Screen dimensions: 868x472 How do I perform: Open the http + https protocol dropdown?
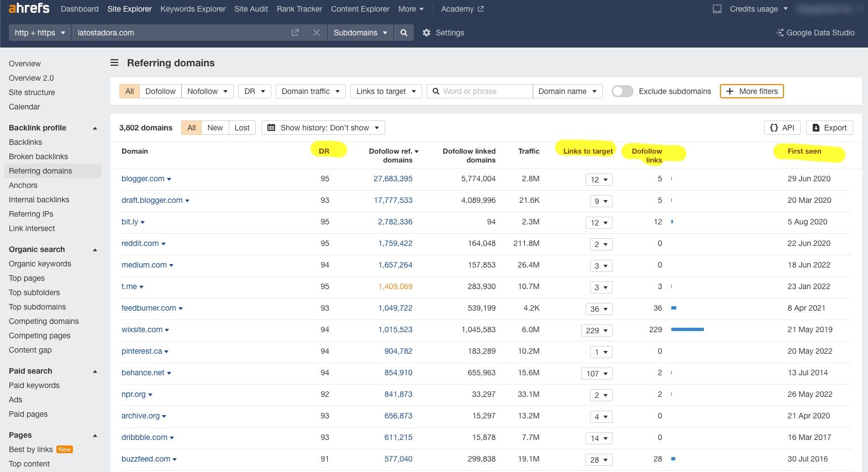coord(40,33)
